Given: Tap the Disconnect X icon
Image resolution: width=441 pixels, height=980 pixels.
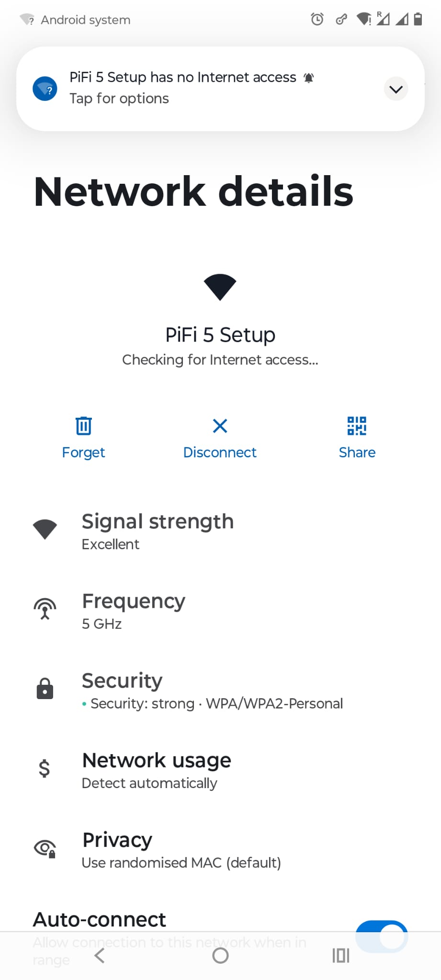Looking at the screenshot, I should [x=220, y=425].
